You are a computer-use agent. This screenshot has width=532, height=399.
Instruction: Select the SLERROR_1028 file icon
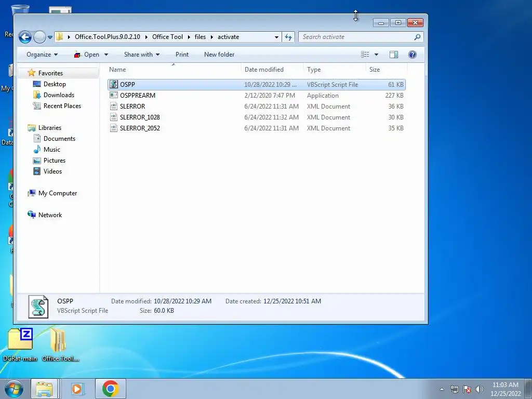[x=114, y=117]
